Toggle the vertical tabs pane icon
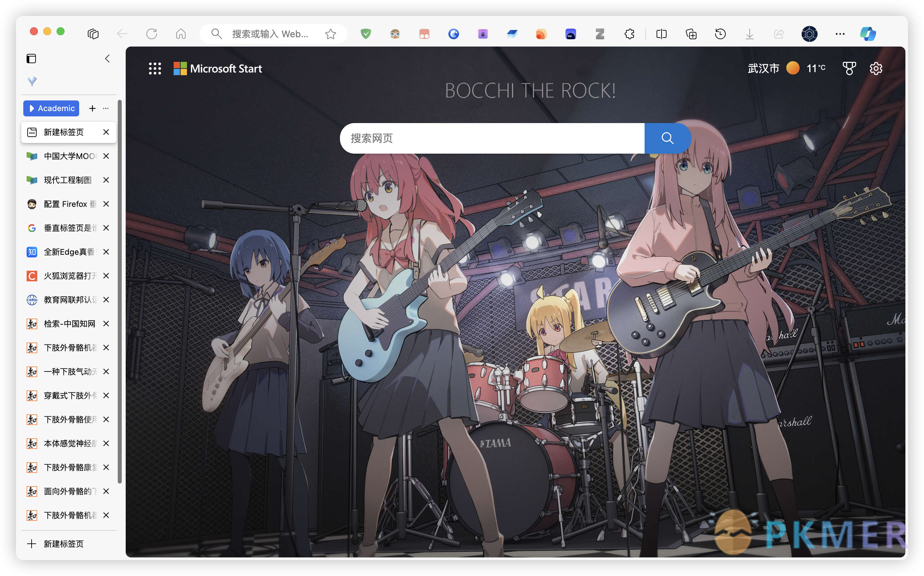The width and height of the screenshot is (924, 576). click(31, 58)
